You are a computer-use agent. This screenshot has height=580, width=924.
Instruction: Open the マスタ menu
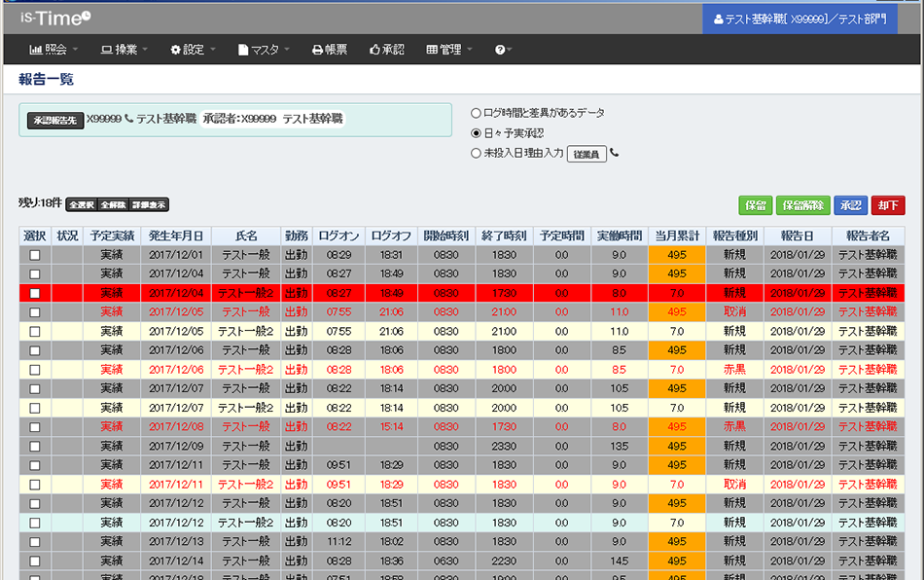264,50
